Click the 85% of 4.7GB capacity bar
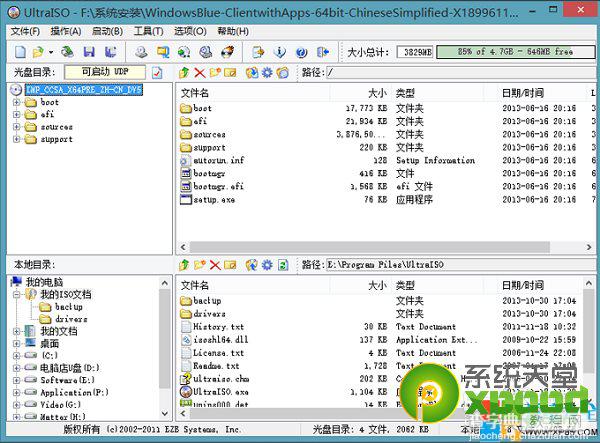 [515, 52]
